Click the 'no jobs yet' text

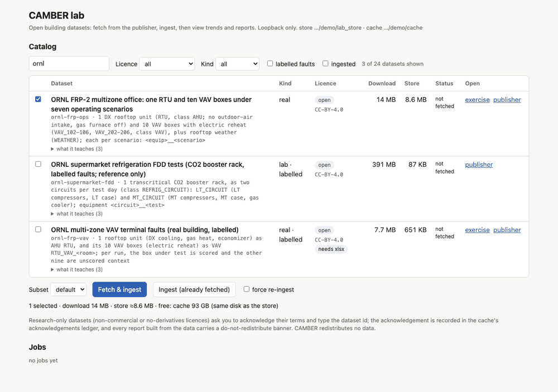pos(43,360)
